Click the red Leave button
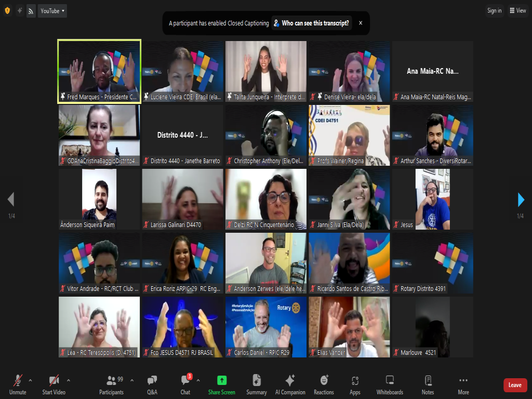The height and width of the screenshot is (399, 532). pos(515,385)
